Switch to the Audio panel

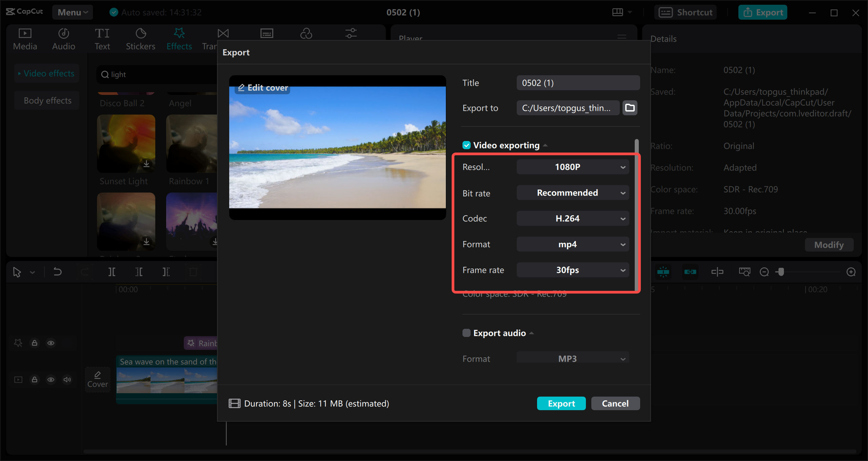click(x=63, y=38)
